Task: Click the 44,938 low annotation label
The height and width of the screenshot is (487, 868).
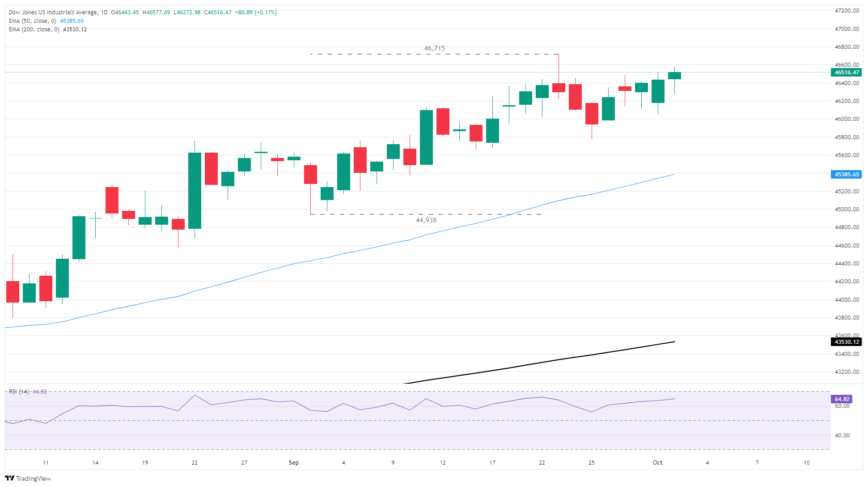Action: click(426, 220)
